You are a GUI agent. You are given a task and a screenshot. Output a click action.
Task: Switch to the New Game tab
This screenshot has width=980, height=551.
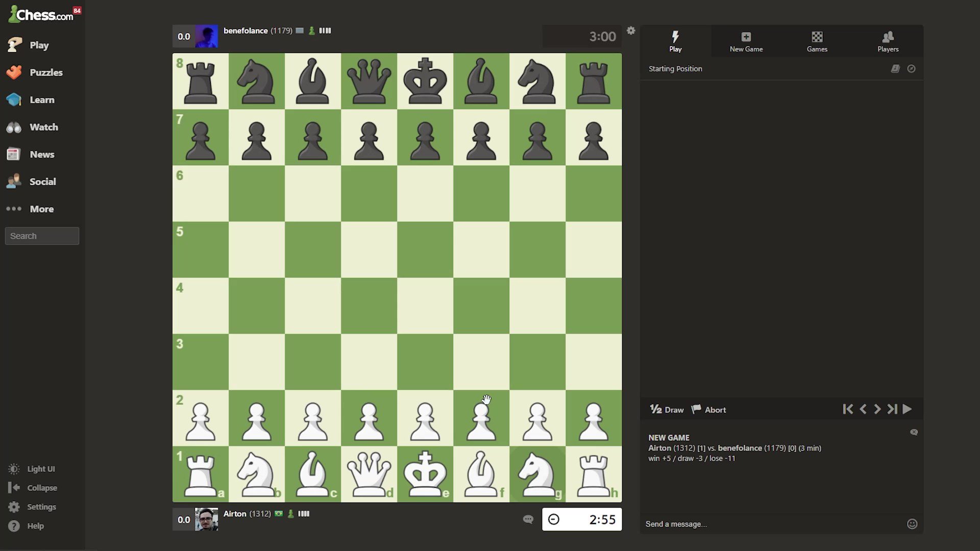[x=746, y=41]
